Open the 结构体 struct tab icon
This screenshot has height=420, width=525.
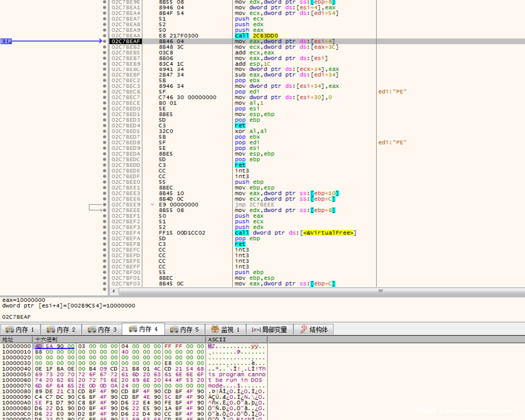point(303,330)
